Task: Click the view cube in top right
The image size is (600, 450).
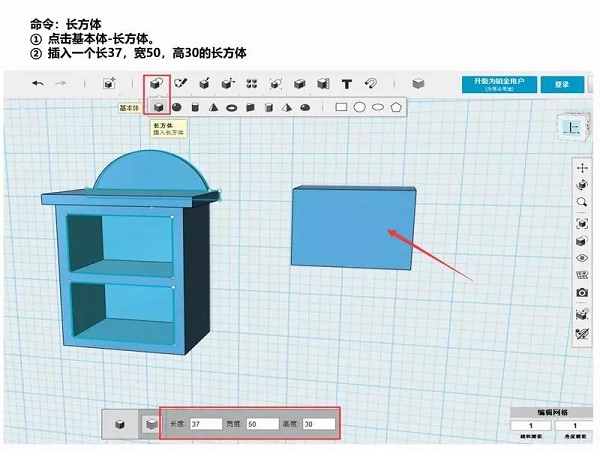Action: pos(574,127)
